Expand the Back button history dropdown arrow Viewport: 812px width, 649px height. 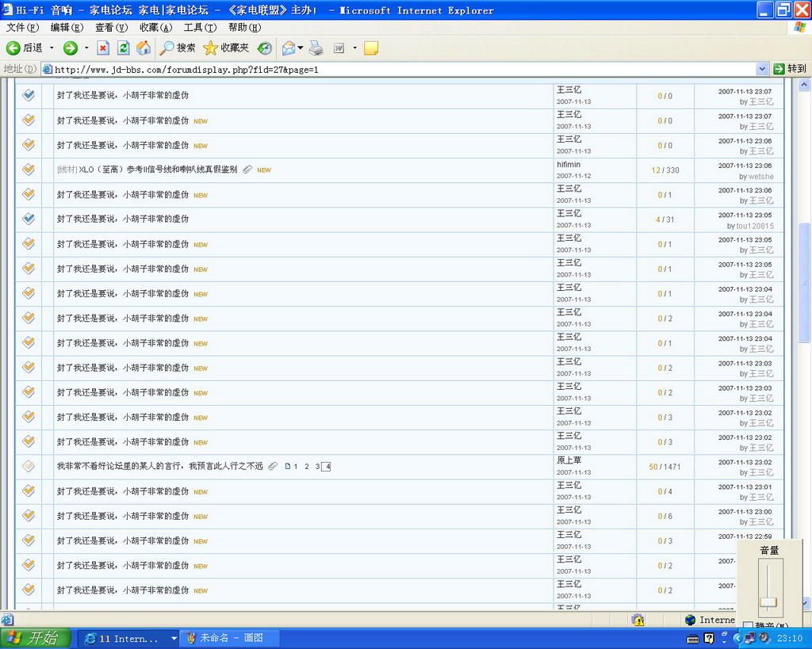[x=52, y=48]
